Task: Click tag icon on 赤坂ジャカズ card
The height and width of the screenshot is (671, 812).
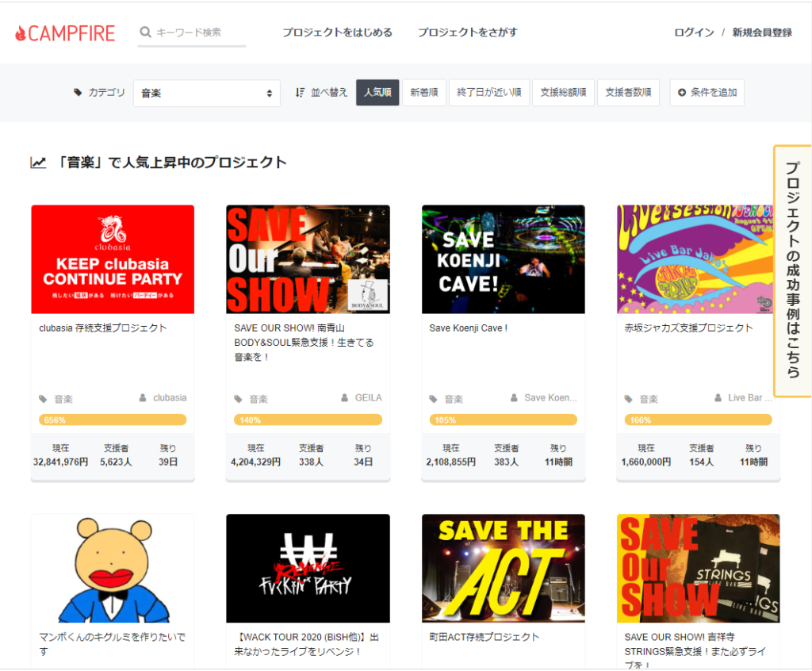Action: pyautogui.click(x=629, y=399)
